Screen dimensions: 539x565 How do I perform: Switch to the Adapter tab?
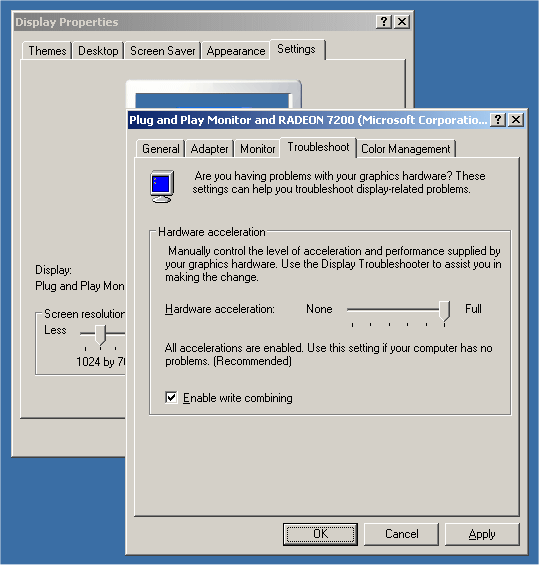pos(209,148)
